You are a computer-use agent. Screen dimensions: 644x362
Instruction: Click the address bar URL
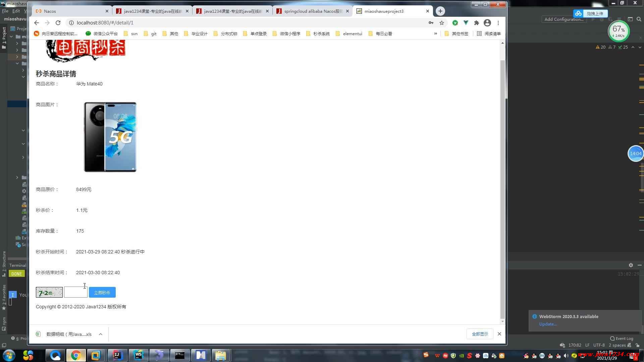(x=105, y=23)
